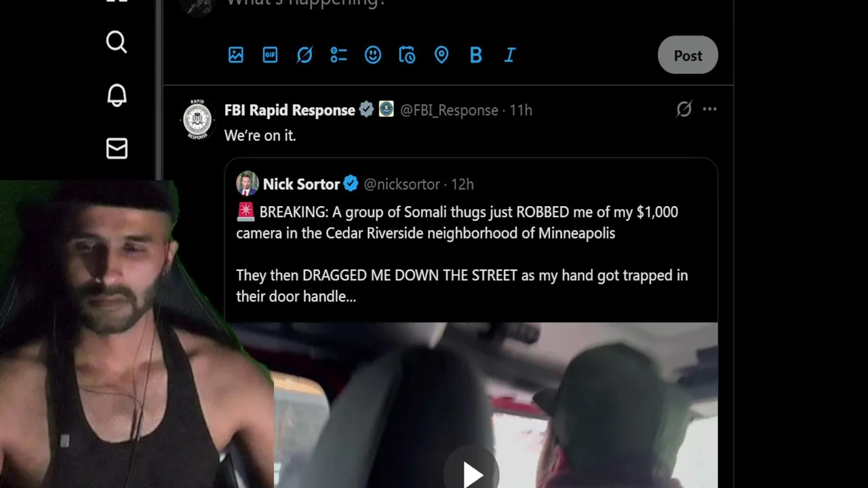Image resolution: width=868 pixels, height=488 pixels.
Task: Open the Search explore icon in sidebar
Action: (117, 42)
